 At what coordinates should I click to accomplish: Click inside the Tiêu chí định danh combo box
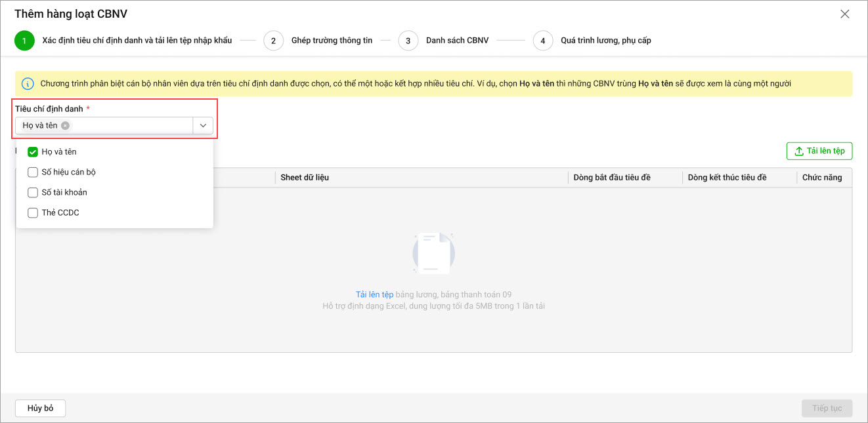tap(131, 125)
